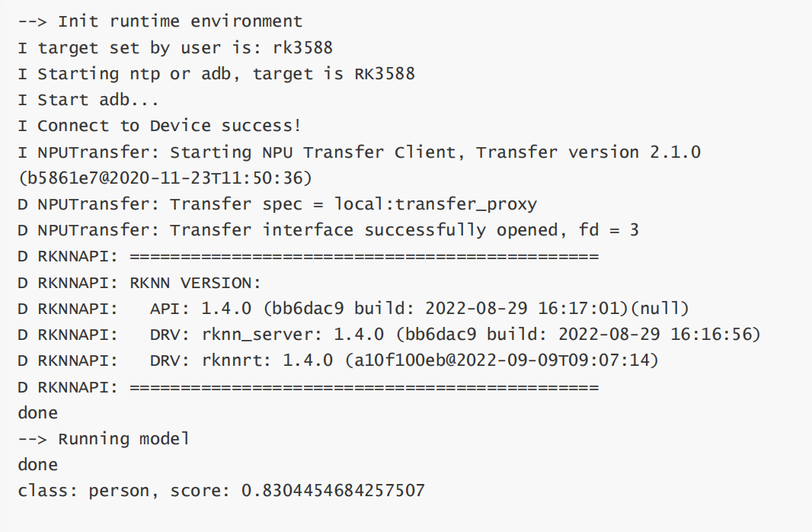Click the 'Transfer spec = local:transfer_proxy' line
Image resolution: width=812 pixels, height=532 pixels.
277,204
